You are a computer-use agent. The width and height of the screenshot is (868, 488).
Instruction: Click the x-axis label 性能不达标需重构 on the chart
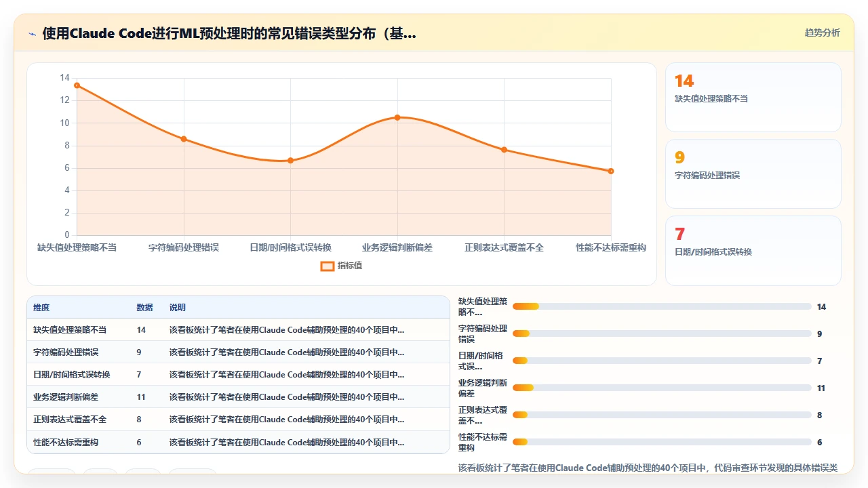click(x=611, y=247)
